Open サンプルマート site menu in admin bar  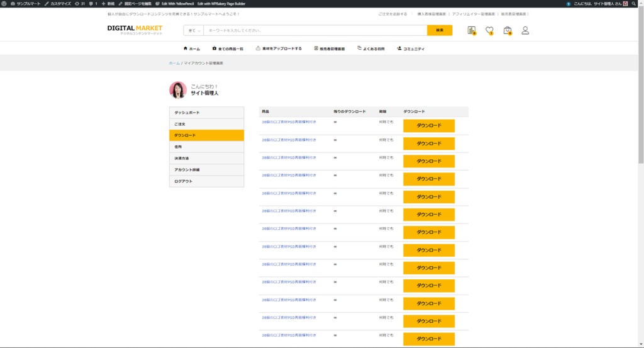pyautogui.click(x=25, y=4)
